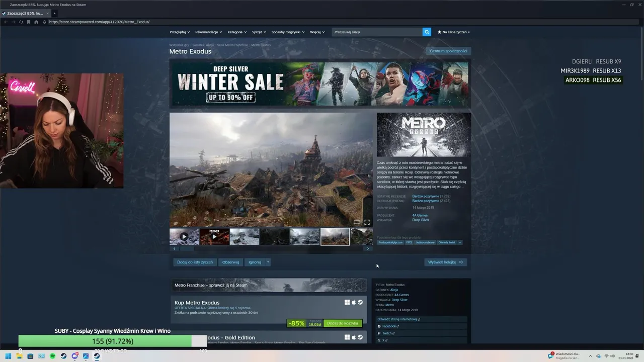Screen dimensions: 644x362
Task: Select the highlighted village screenshot thumbnail
Action: [335, 236]
